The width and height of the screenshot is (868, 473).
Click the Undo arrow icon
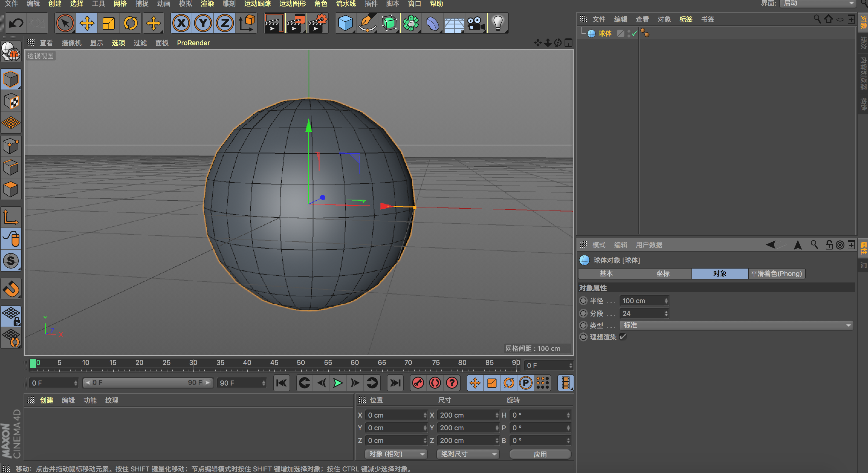16,23
